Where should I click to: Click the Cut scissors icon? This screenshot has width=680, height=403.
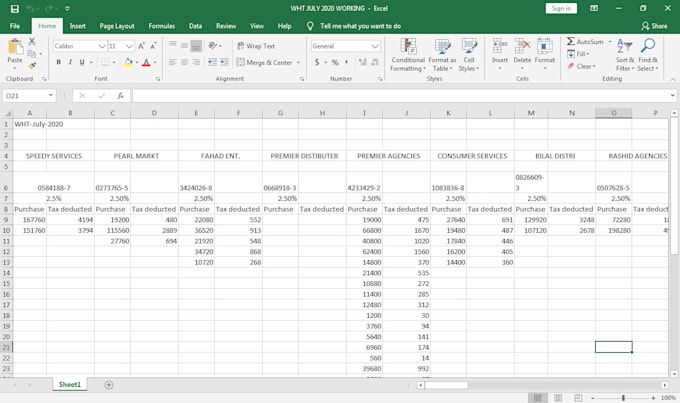32,42
